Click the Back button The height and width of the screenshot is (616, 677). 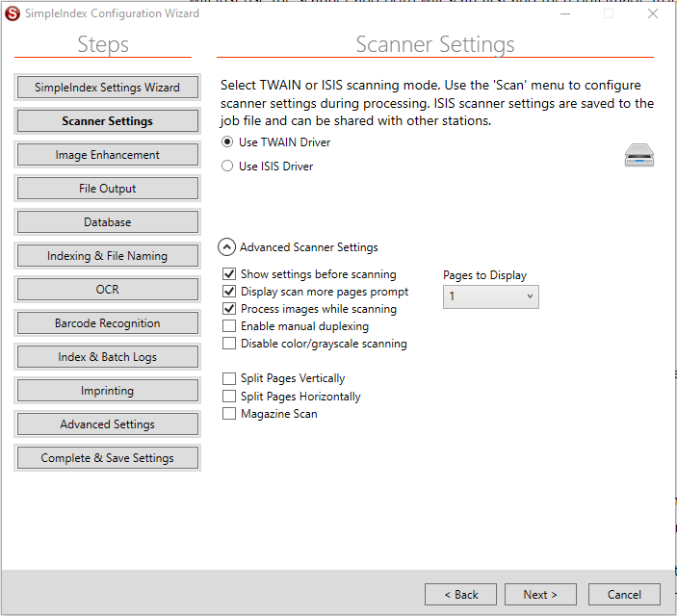(460, 595)
